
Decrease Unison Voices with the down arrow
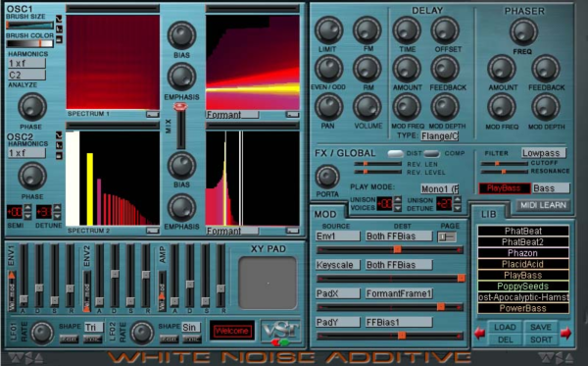pyautogui.click(x=398, y=208)
